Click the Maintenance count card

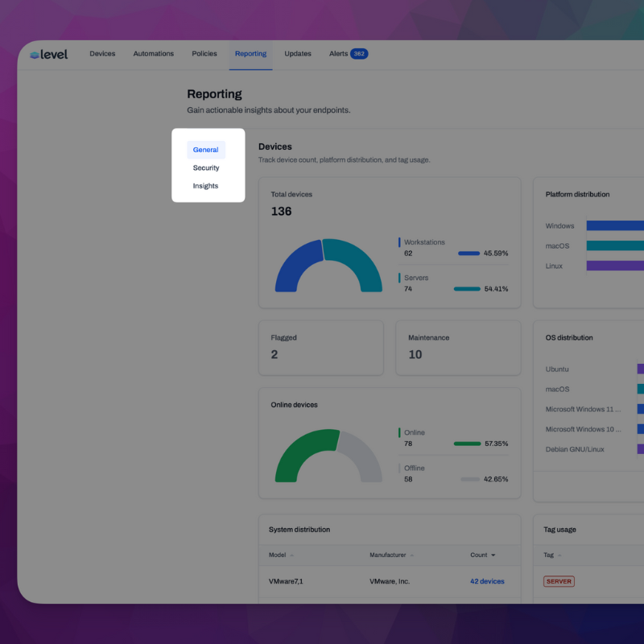point(458,348)
